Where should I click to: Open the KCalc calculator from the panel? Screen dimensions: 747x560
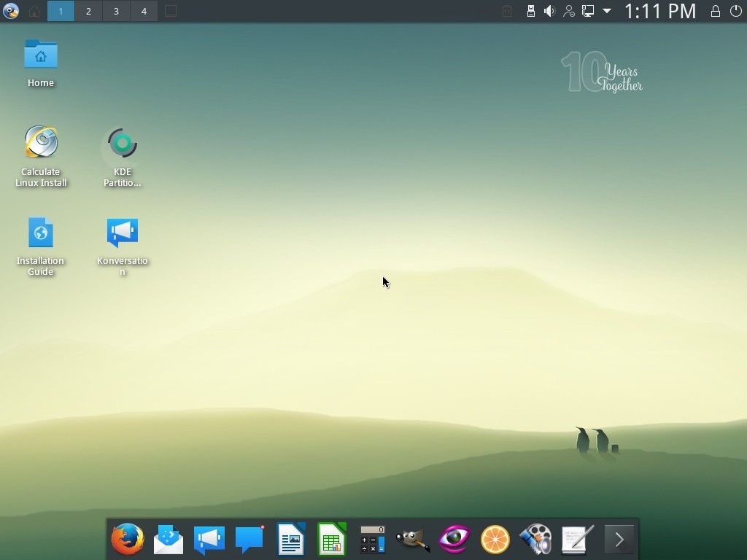click(x=372, y=540)
